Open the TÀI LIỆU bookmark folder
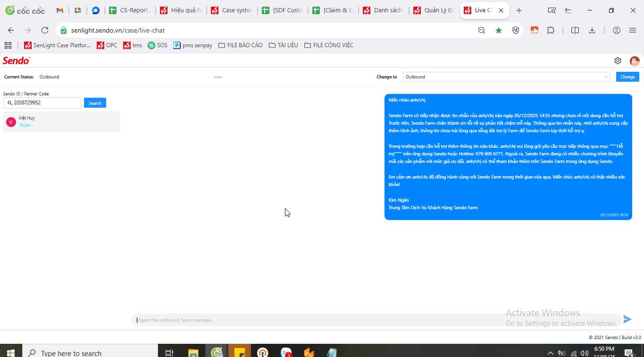The image size is (644, 357). [283, 45]
